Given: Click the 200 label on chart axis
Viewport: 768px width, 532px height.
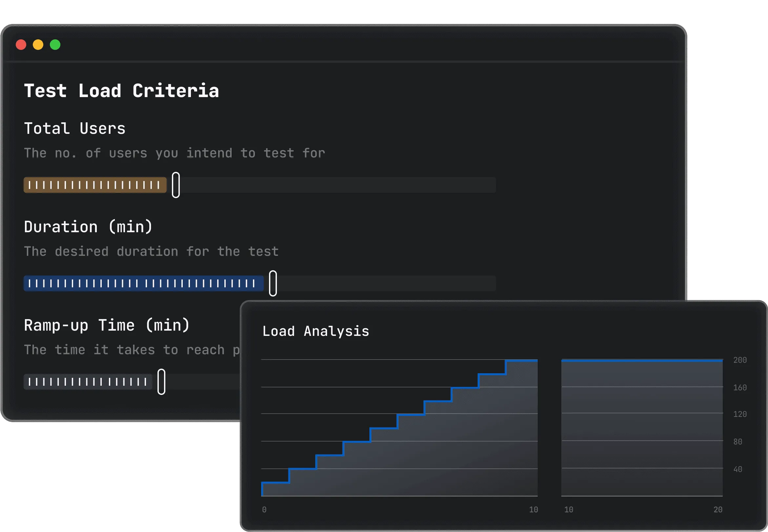Looking at the screenshot, I should pyautogui.click(x=740, y=360).
